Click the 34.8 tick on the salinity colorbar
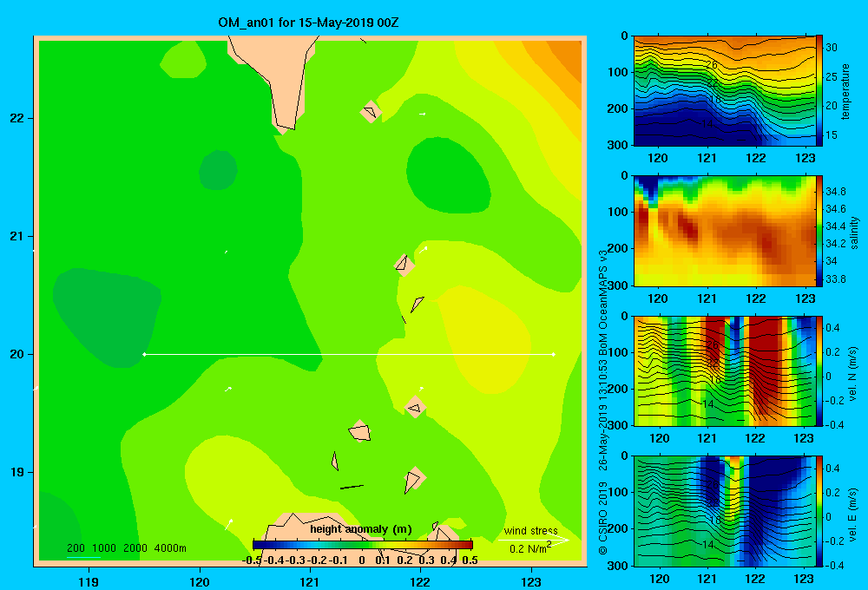The height and width of the screenshot is (590, 868). tap(835, 192)
